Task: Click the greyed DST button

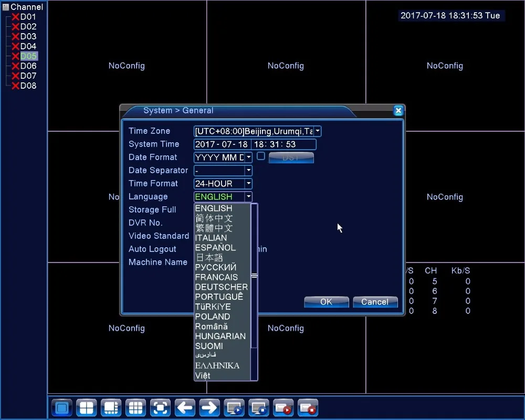Action: (291, 157)
